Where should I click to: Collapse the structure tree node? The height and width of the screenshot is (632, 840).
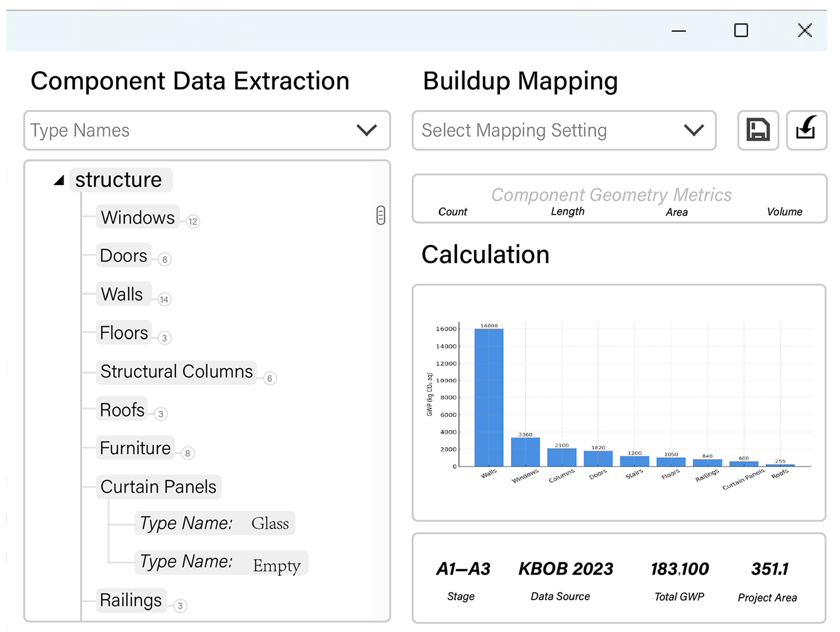pos(59,180)
